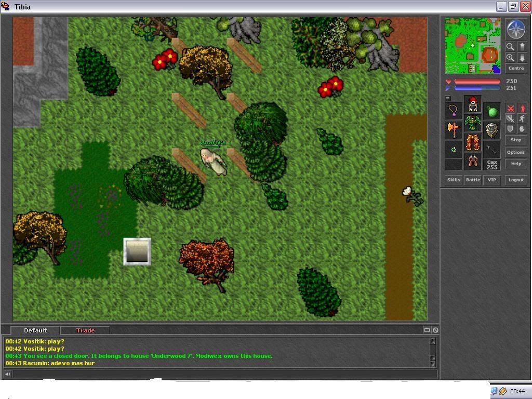Open the Options dialog

tap(516, 152)
